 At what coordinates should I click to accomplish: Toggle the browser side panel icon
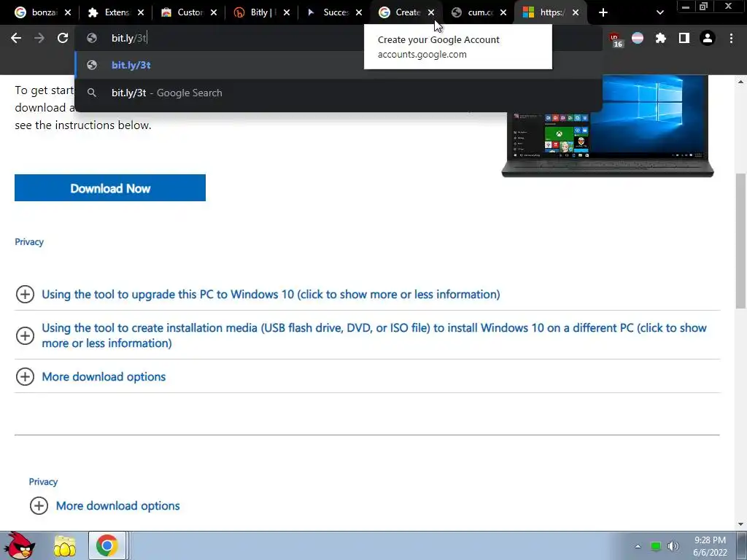(x=684, y=38)
